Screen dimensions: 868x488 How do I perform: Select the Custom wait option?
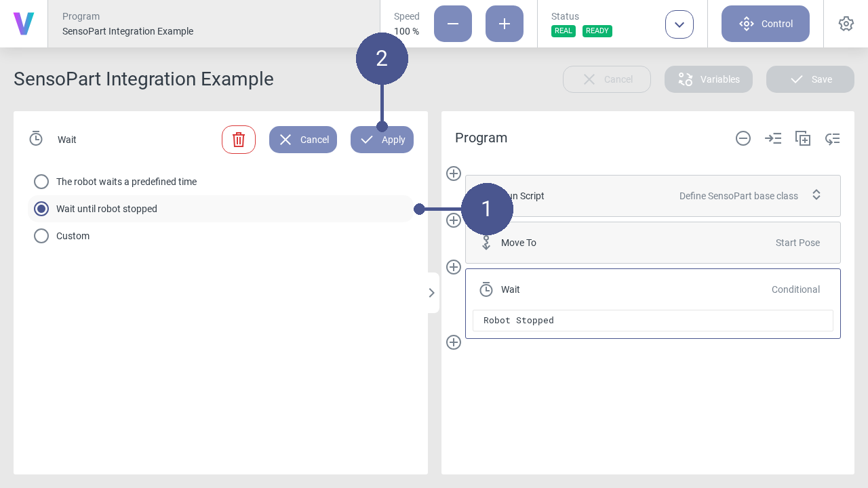tap(41, 236)
